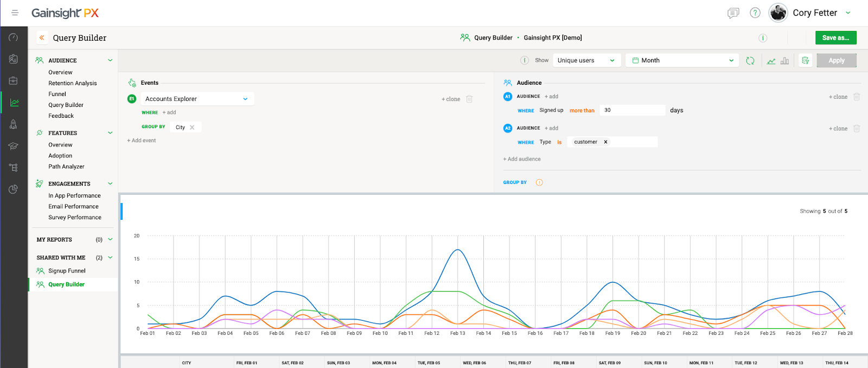Switch to line chart view
The height and width of the screenshot is (368, 868).
coord(771,61)
